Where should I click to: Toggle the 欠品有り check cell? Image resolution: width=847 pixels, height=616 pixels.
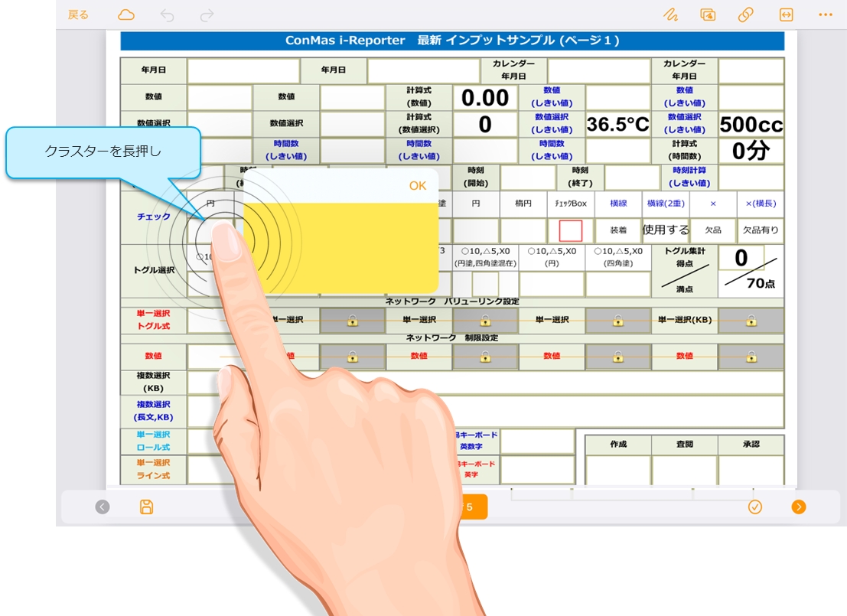[761, 230]
